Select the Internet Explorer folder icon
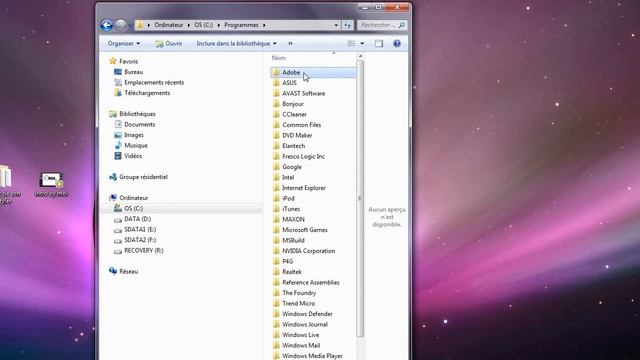The image size is (640, 360). pos(276,188)
